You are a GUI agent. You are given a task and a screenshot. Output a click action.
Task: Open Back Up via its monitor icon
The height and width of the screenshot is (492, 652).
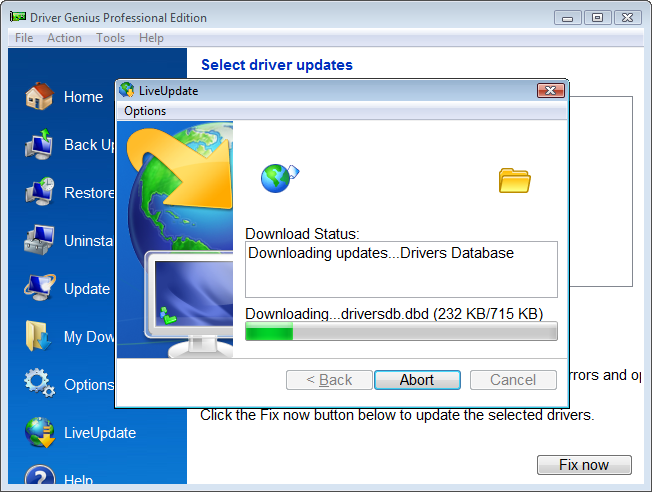click(39, 144)
